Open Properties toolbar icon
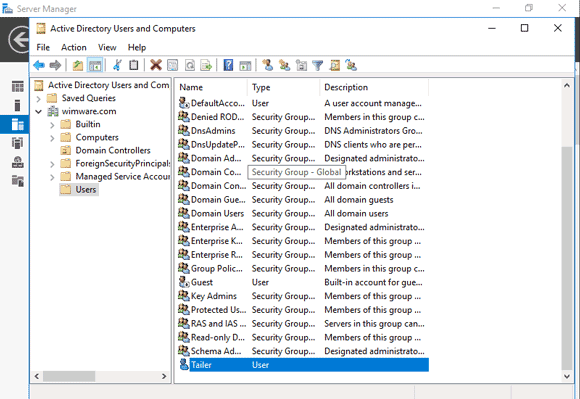 click(x=172, y=65)
